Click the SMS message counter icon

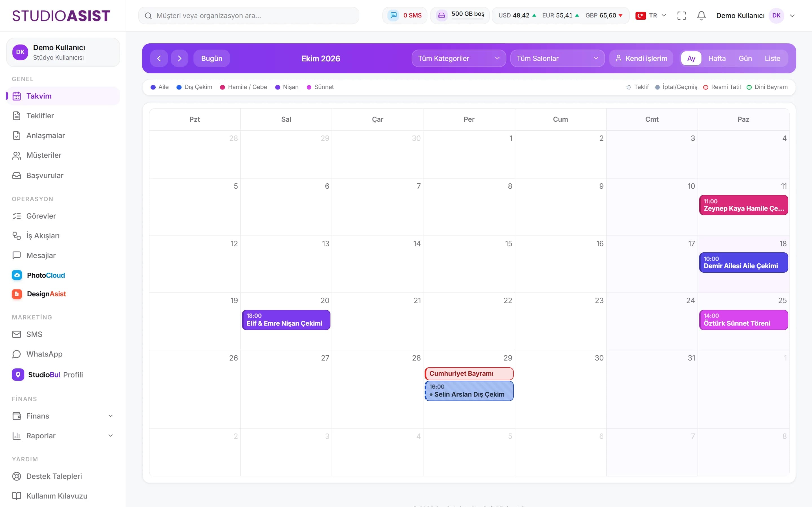pyautogui.click(x=393, y=15)
